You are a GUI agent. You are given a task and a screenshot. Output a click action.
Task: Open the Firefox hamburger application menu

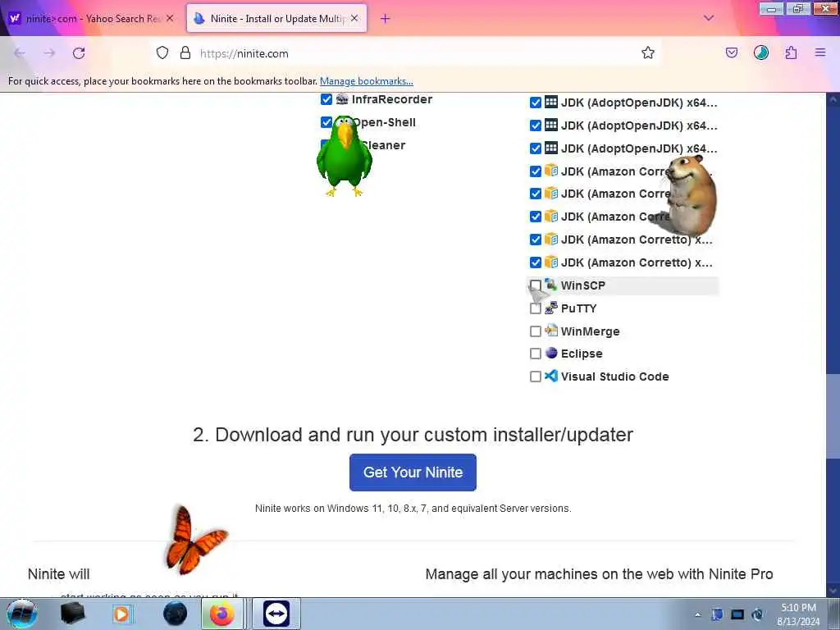tap(820, 52)
